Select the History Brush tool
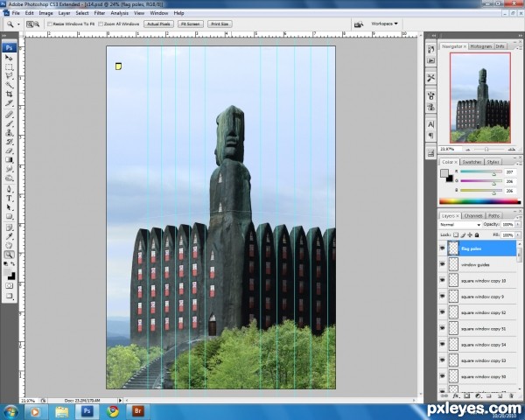Screen dimensions: 525x420 [9, 142]
